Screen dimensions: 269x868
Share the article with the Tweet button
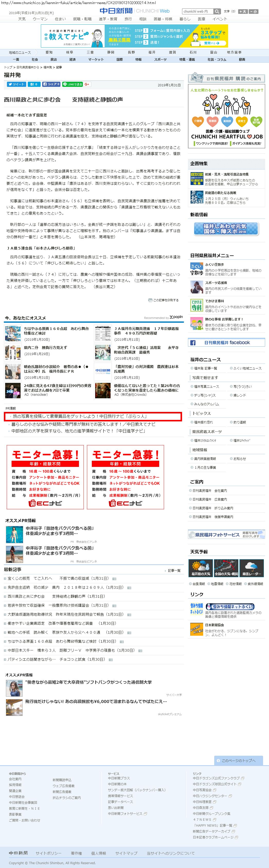pyautogui.click(x=16, y=84)
